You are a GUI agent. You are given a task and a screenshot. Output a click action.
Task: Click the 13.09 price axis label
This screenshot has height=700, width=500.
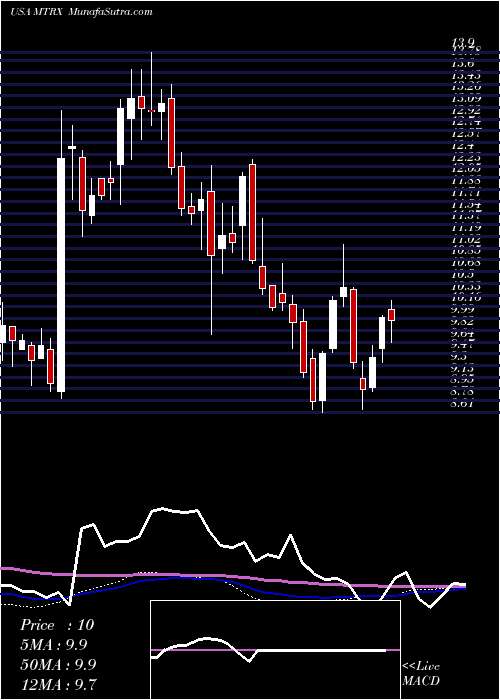pos(466,97)
